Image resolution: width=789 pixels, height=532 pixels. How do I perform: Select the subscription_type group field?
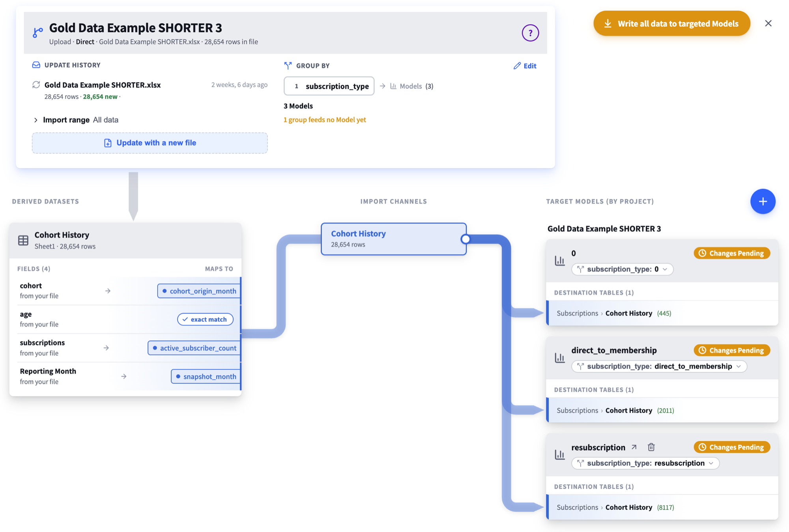[x=329, y=86]
